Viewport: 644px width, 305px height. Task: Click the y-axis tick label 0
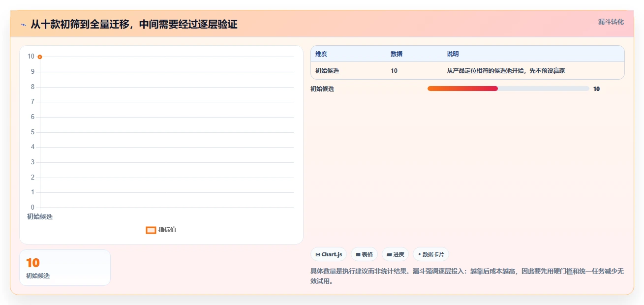[x=32, y=208]
